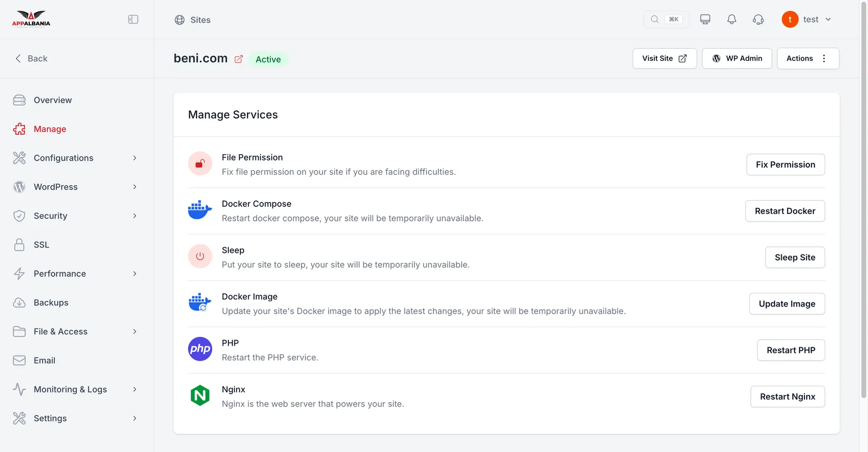Click the Restart Nginx button
Viewport: 868px width, 452px height.
788,397
